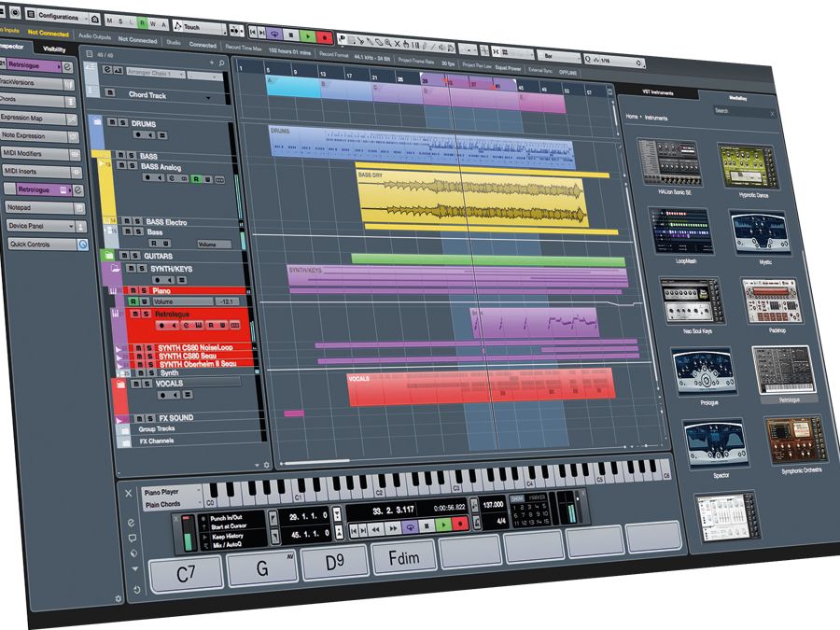Solo the VOCALS folder track
The image size is (840, 630).
coord(147,384)
